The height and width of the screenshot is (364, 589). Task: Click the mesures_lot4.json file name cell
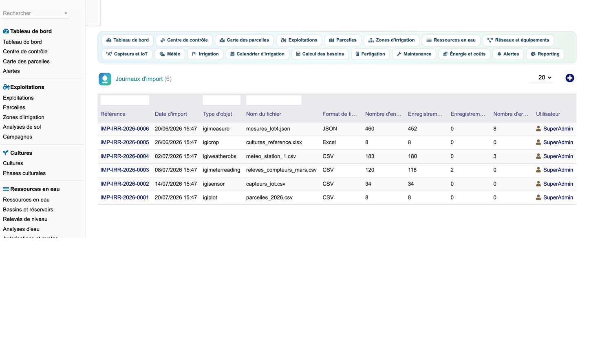click(x=268, y=129)
